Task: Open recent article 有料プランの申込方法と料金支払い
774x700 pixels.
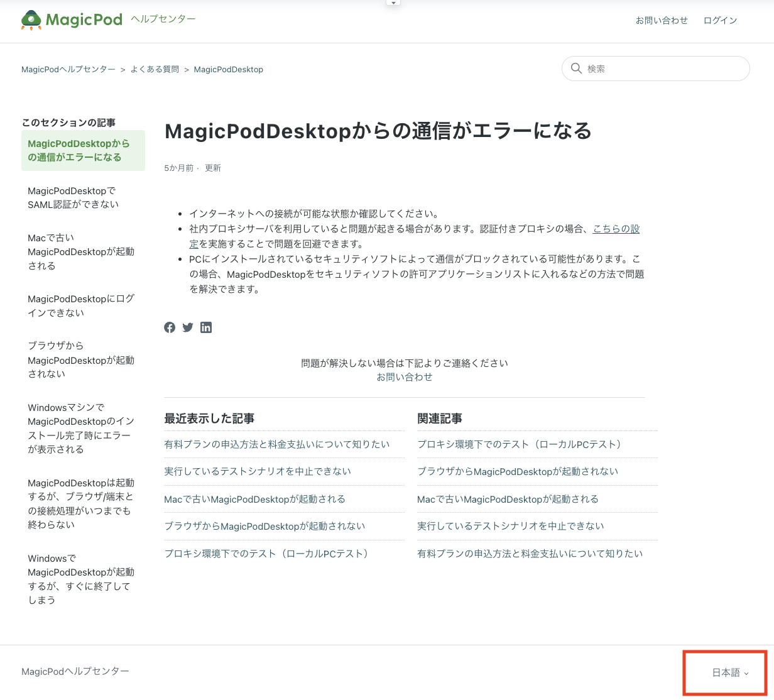Action: click(x=277, y=444)
